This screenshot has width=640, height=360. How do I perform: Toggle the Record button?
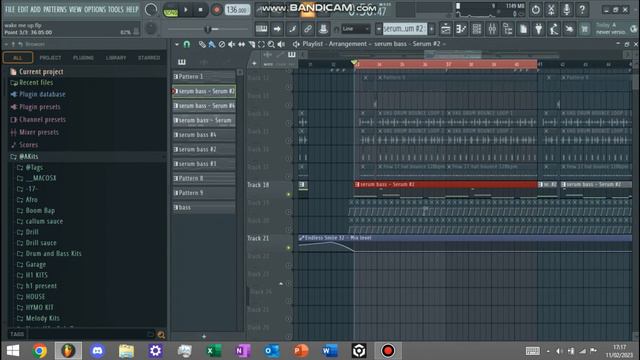[216, 10]
